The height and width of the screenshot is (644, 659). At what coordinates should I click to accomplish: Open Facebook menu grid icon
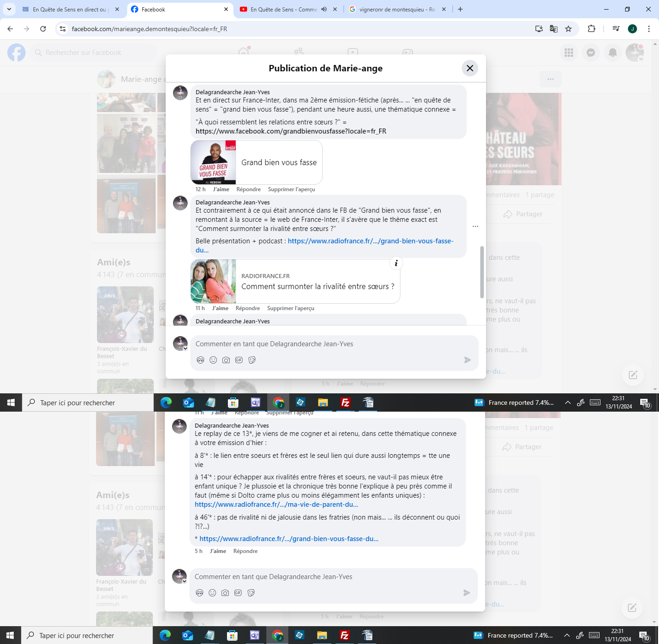click(x=569, y=53)
